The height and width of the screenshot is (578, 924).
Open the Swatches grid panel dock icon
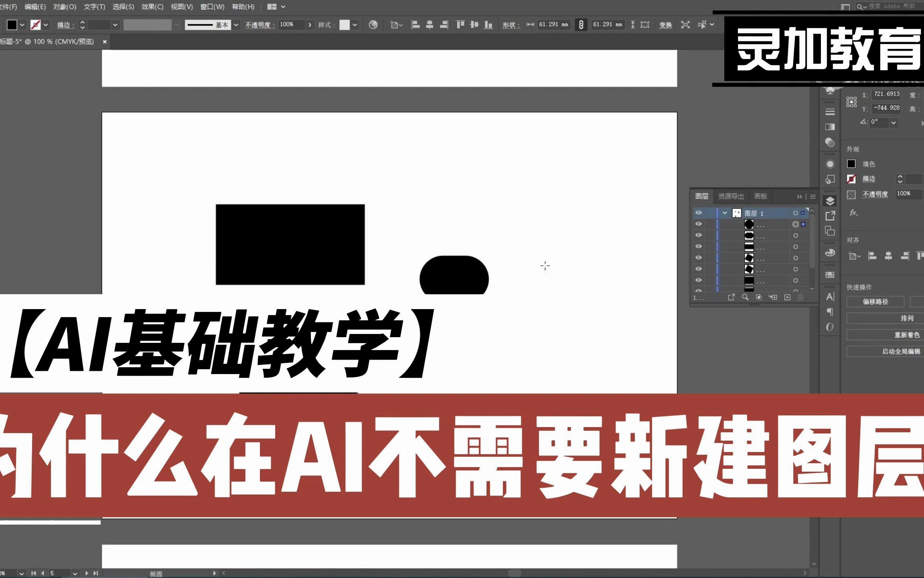[830, 275]
